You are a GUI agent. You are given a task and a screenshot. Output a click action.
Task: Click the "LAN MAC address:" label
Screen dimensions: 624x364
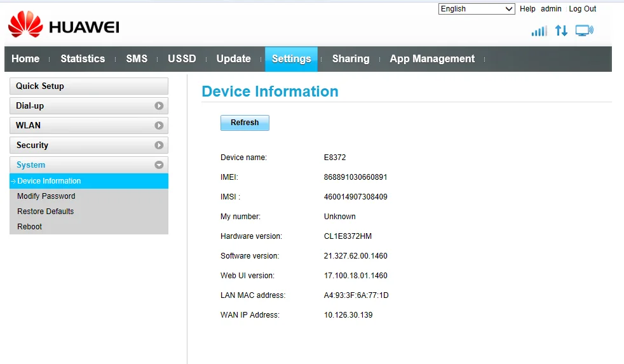[253, 295]
